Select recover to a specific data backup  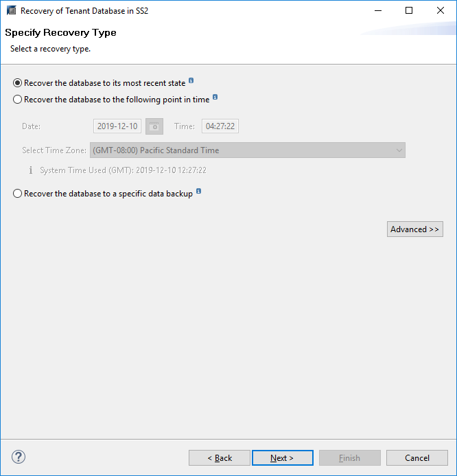[x=18, y=194]
